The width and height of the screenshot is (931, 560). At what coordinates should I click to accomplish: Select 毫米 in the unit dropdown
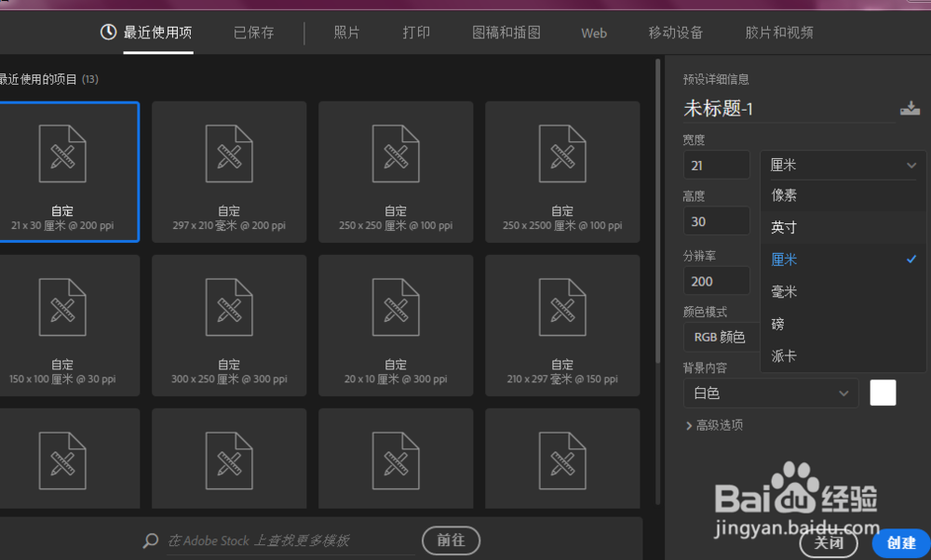[785, 291]
